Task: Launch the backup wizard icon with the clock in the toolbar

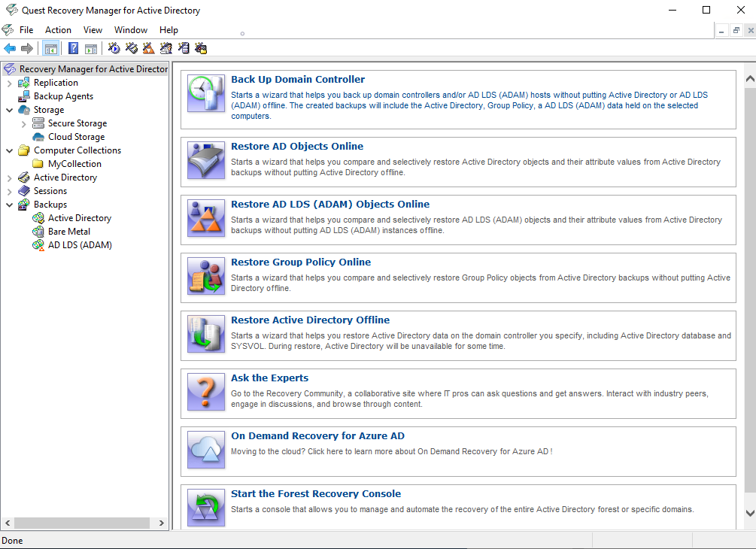Action: (x=114, y=48)
